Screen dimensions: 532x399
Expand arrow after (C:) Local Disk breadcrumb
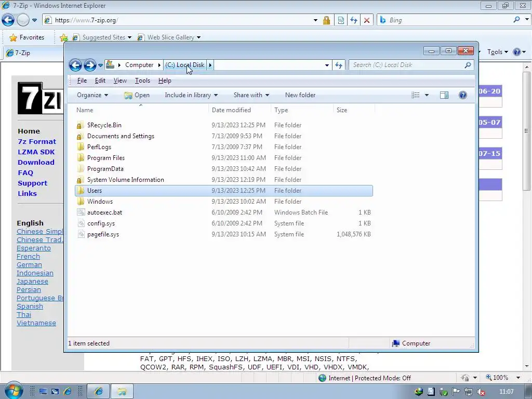pyautogui.click(x=210, y=65)
